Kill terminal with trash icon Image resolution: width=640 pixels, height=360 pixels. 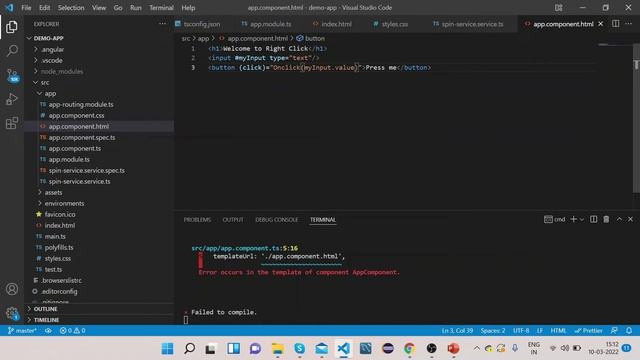click(x=606, y=219)
